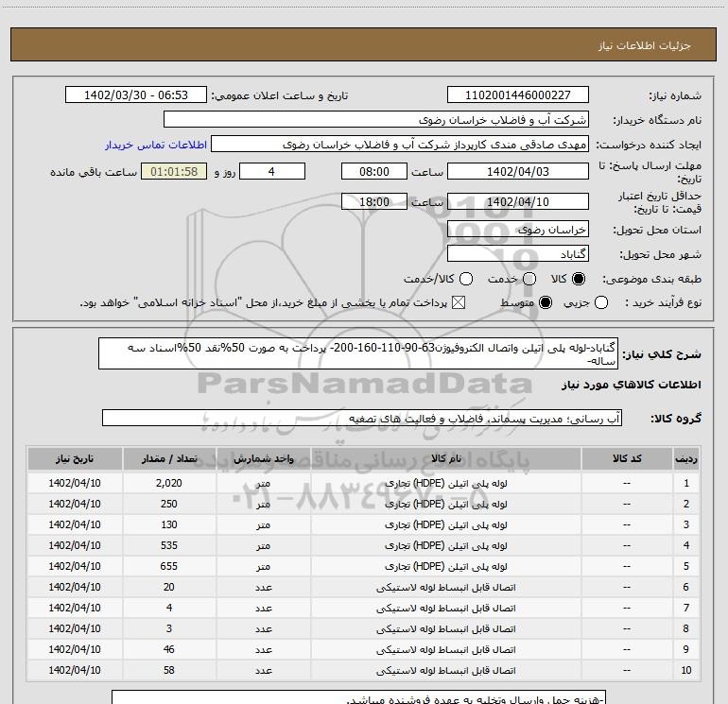The width and height of the screenshot is (728, 704).
Task: Click the goods group field آب رسانی
Action: click(x=362, y=418)
